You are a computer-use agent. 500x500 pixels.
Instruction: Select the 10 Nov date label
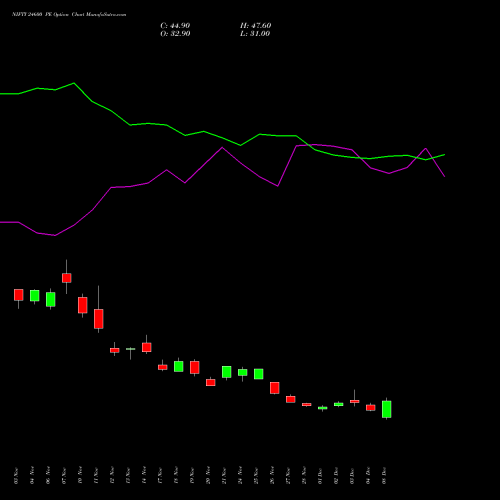80,476
